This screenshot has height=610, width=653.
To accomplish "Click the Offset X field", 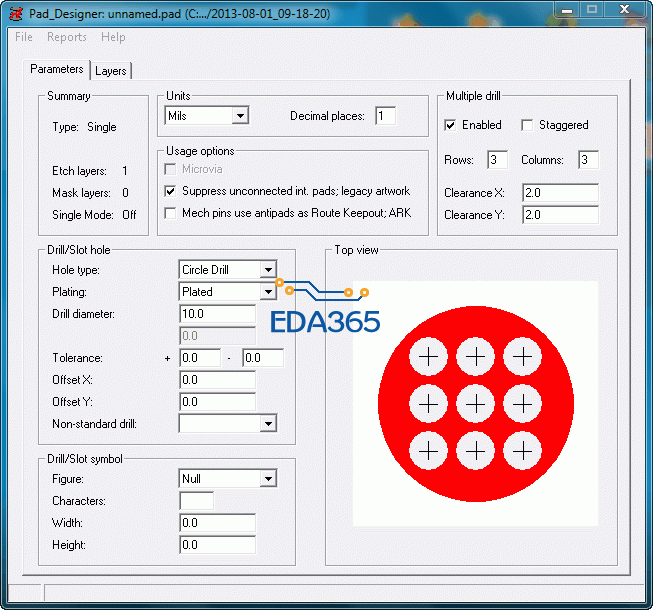I will (217, 380).
